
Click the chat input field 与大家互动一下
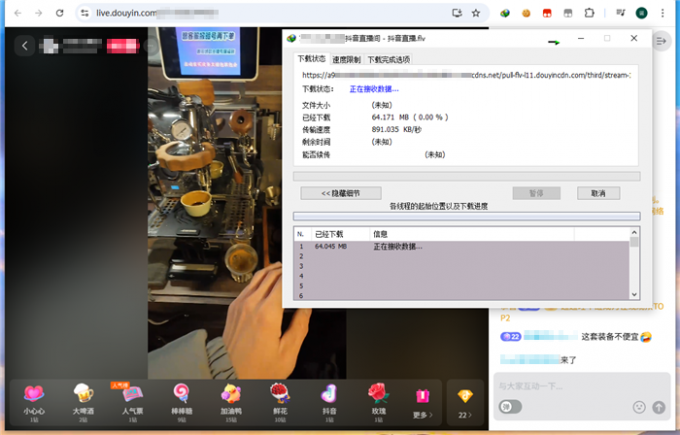582,386
